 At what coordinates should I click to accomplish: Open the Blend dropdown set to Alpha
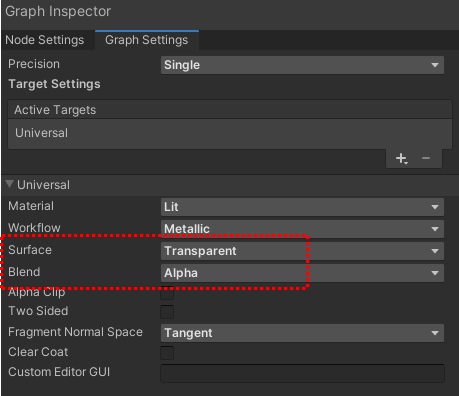coord(302,273)
